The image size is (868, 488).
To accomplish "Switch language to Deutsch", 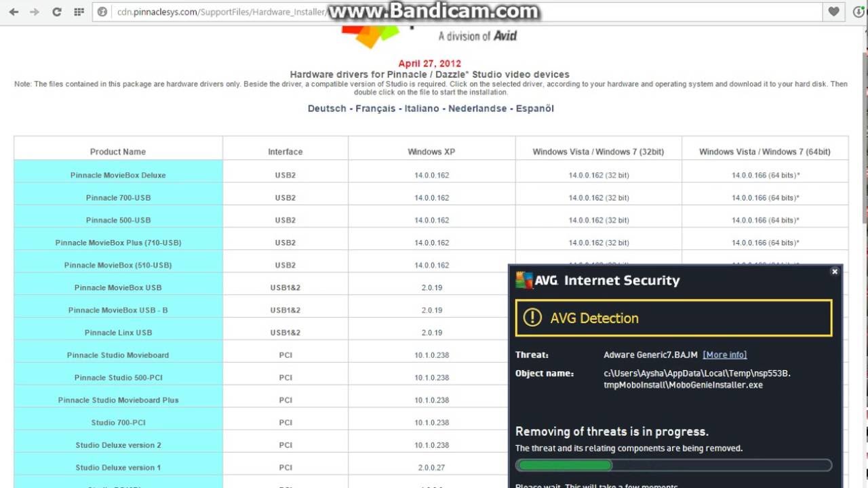I will (x=327, y=108).
